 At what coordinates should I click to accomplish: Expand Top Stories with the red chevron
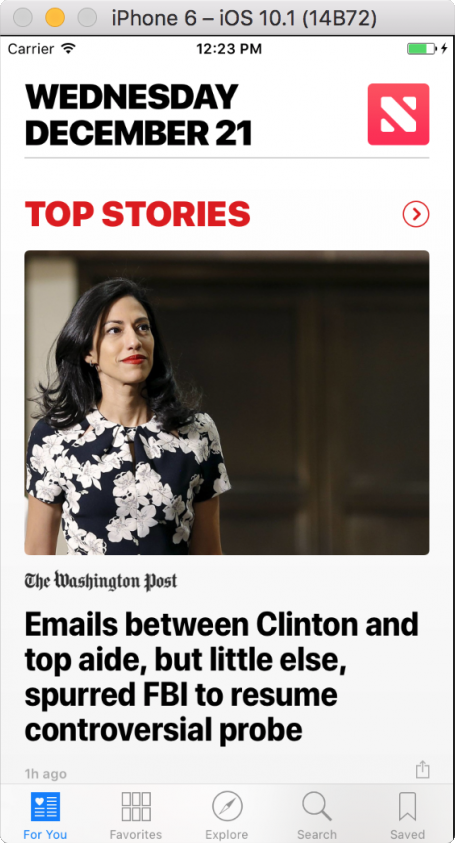[x=416, y=215]
